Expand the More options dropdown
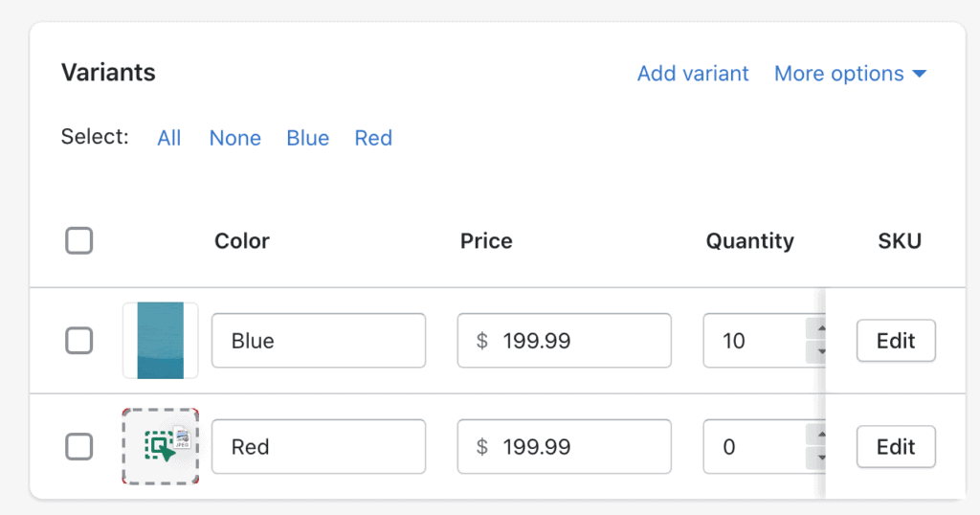980x515 pixels. point(850,74)
